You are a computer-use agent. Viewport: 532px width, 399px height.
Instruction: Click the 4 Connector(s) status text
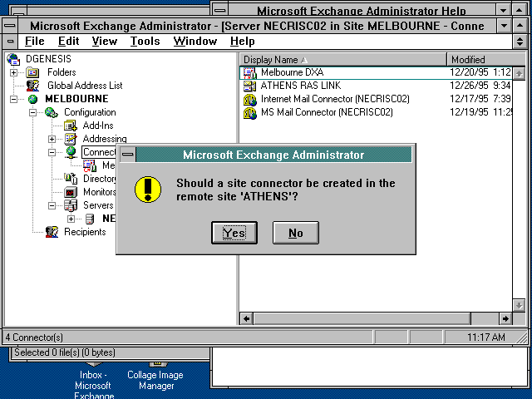click(34, 337)
